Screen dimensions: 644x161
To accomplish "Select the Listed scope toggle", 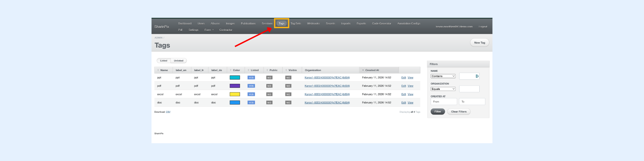I will click(x=164, y=61).
